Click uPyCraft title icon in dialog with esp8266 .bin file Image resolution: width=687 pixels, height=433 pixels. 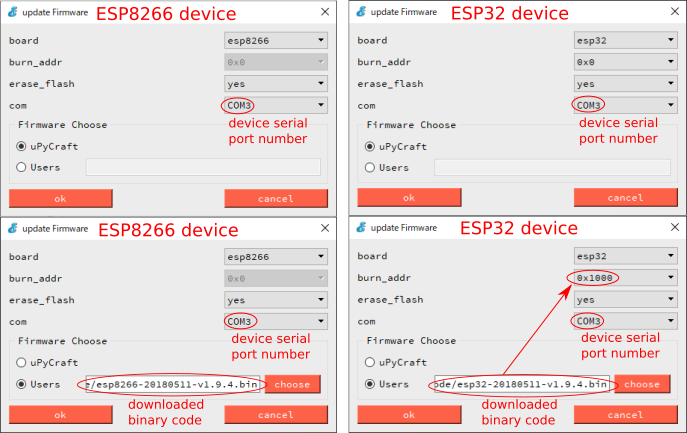pyautogui.click(x=13, y=228)
